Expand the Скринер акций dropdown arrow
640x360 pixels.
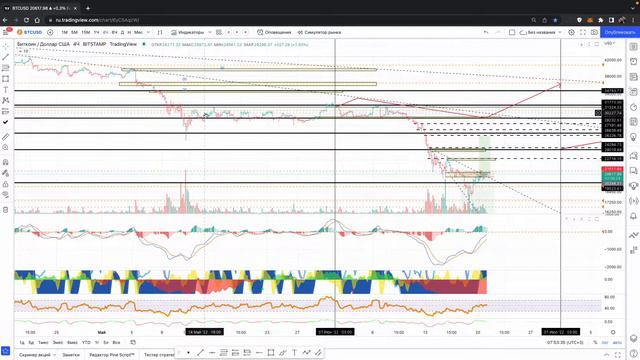pyautogui.click(x=55, y=355)
